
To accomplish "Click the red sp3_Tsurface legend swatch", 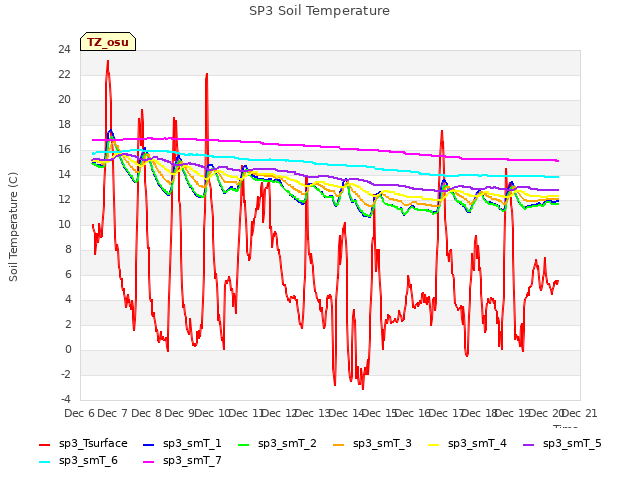I will [x=44, y=444].
